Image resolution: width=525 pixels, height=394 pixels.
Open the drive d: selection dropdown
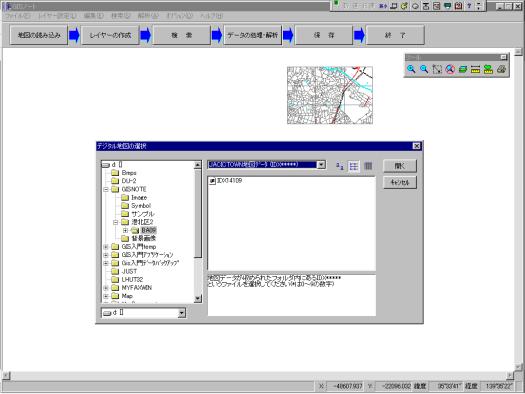click(181, 313)
